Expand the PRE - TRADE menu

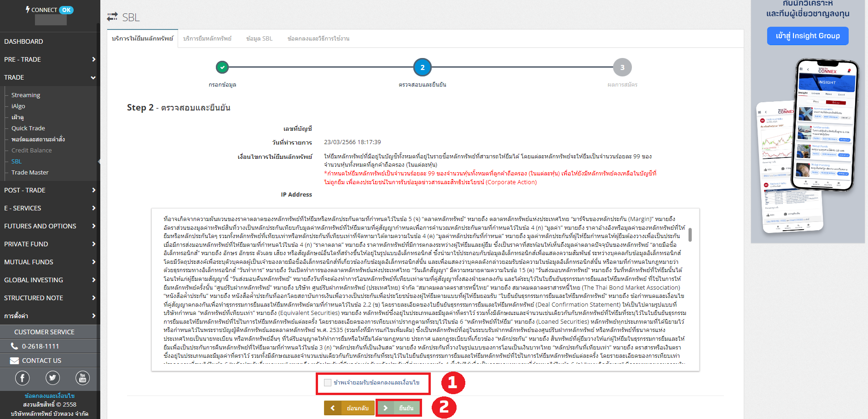coord(50,59)
